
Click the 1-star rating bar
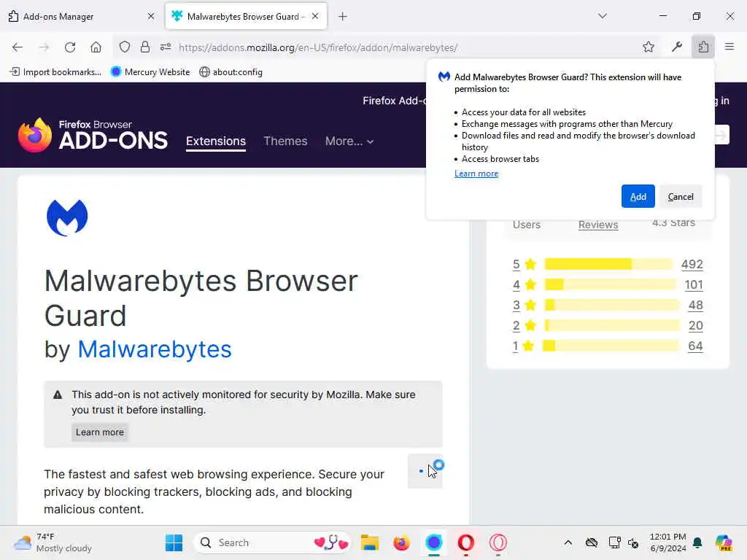pyautogui.click(x=611, y=346)
